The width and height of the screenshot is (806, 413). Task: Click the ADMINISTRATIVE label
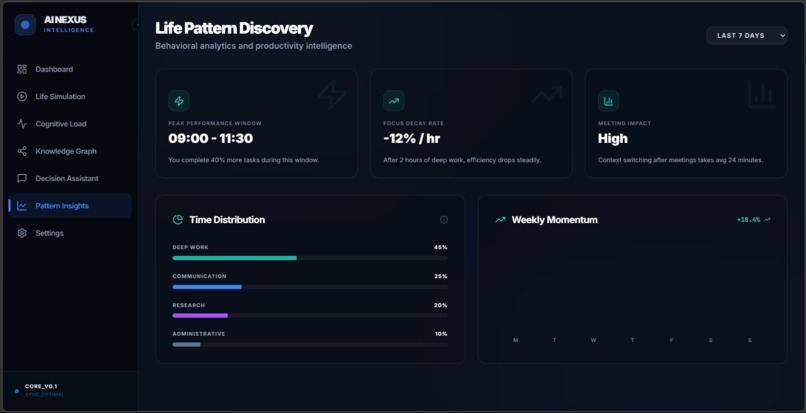(x=199, y=334)
